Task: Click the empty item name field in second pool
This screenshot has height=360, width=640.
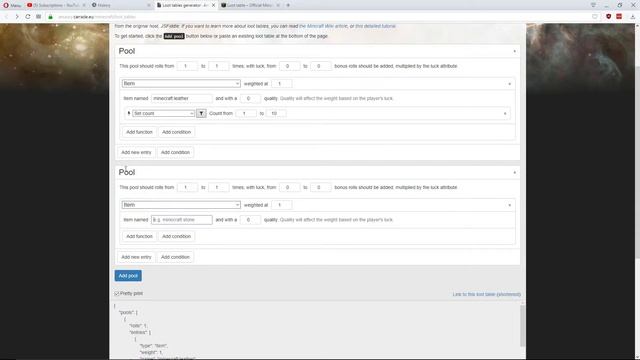Action: [182, 220]
